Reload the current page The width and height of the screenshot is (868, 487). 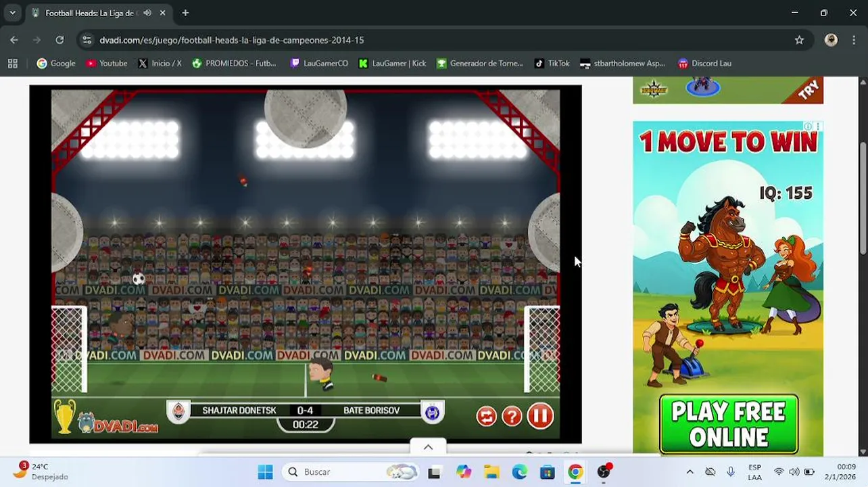(59, 40)
